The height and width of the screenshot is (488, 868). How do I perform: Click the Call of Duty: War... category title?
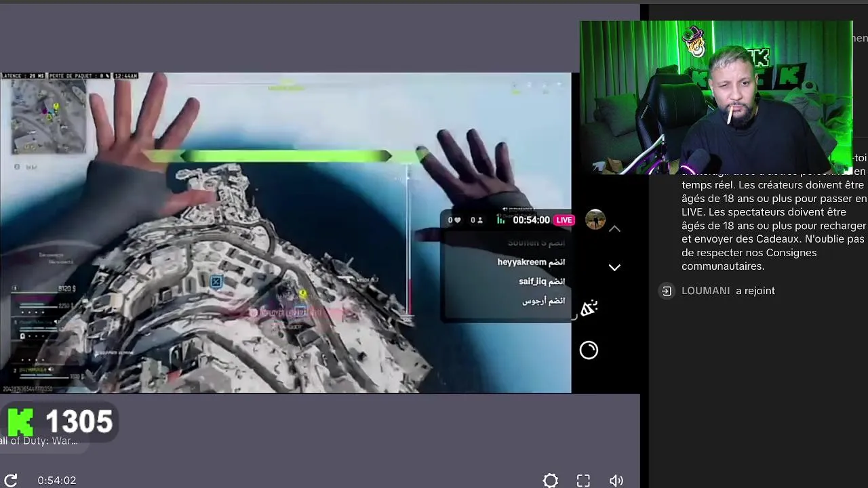[x=39, y=441]
